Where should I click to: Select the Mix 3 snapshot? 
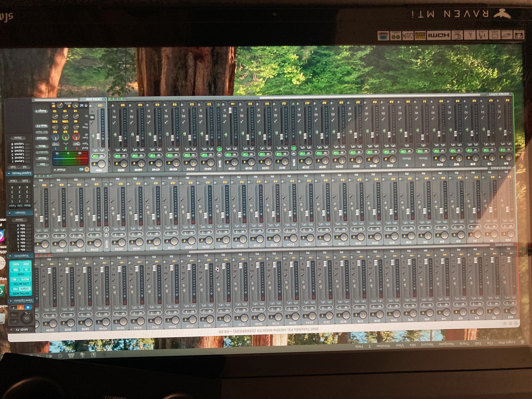(21, 243)
